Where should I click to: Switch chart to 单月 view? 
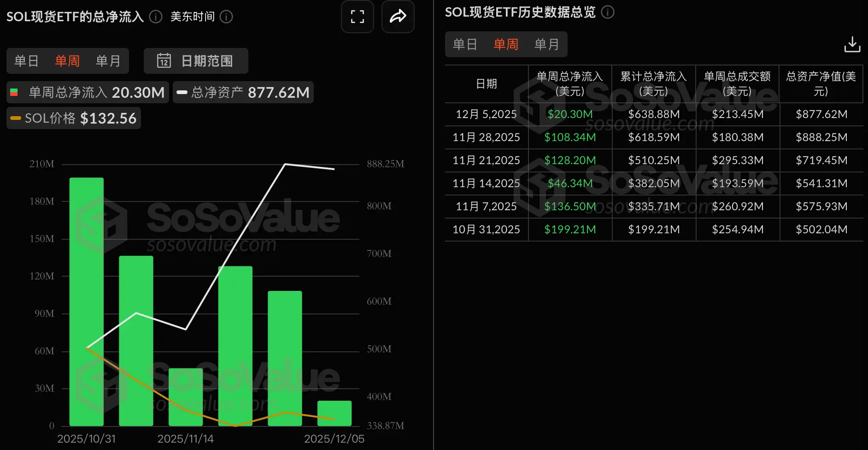coord(108,60)
